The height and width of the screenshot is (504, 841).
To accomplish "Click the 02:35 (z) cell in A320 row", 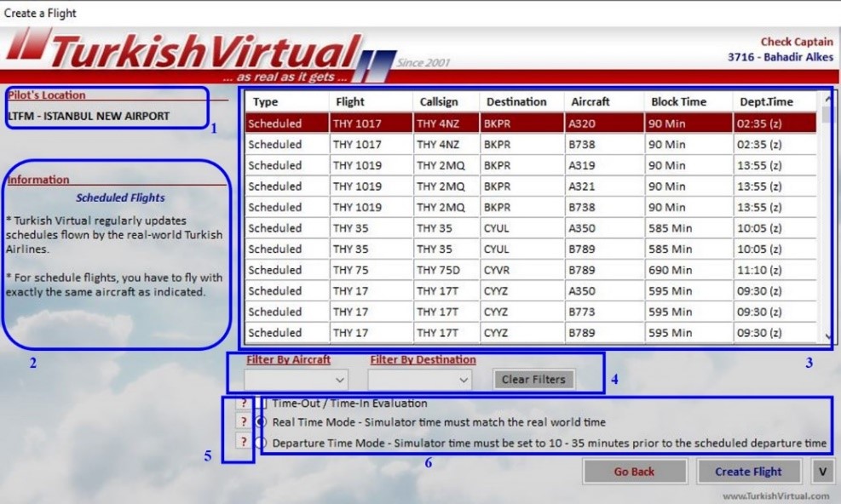I will coord(775,123).
